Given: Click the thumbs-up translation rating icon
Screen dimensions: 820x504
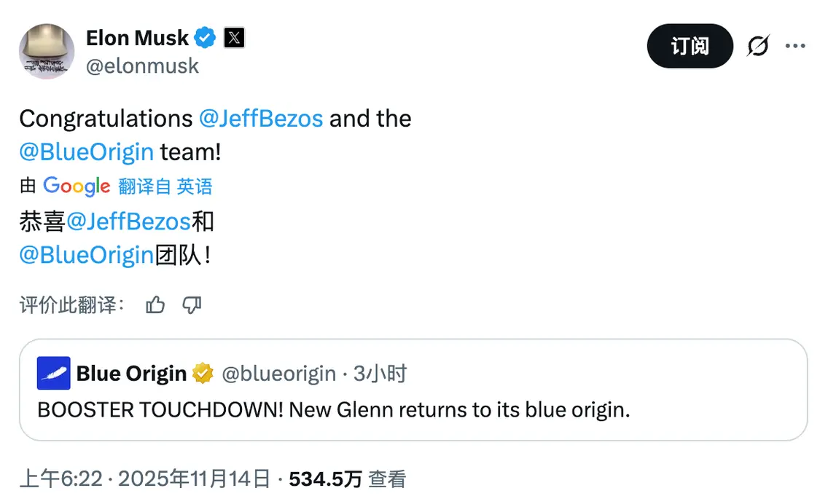Looking at the screenshot, I should click(x=155, y=306).
